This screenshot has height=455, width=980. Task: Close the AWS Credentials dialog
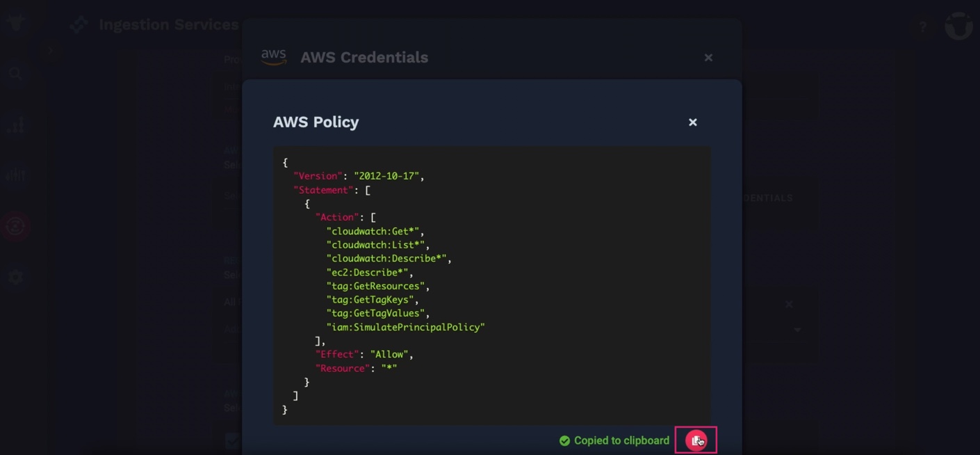point(708,58)
